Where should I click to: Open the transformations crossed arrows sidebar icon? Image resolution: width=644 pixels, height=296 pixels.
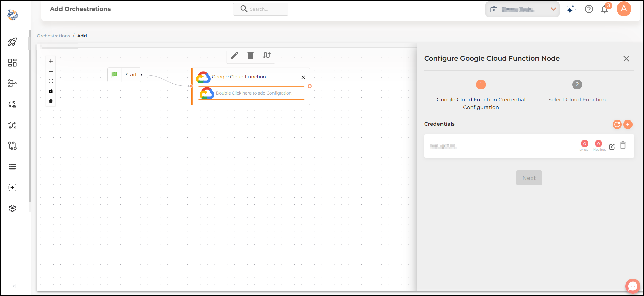click(x=13, y=125)
